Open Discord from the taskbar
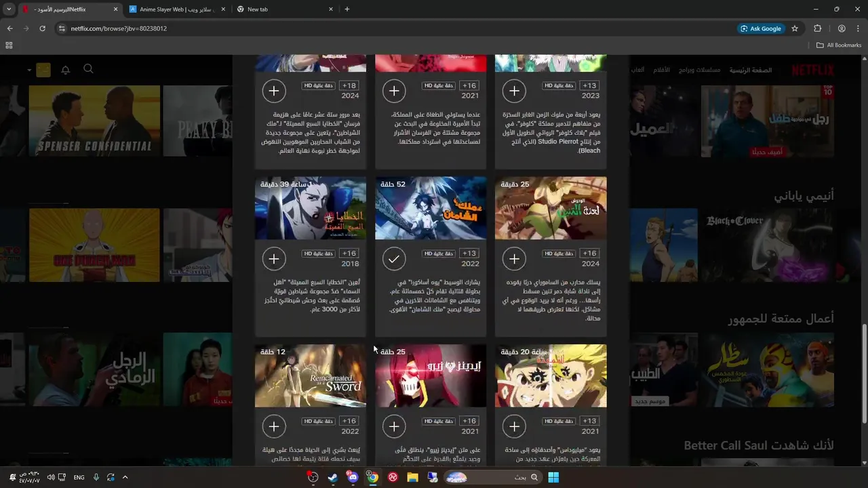 (353, 477)
